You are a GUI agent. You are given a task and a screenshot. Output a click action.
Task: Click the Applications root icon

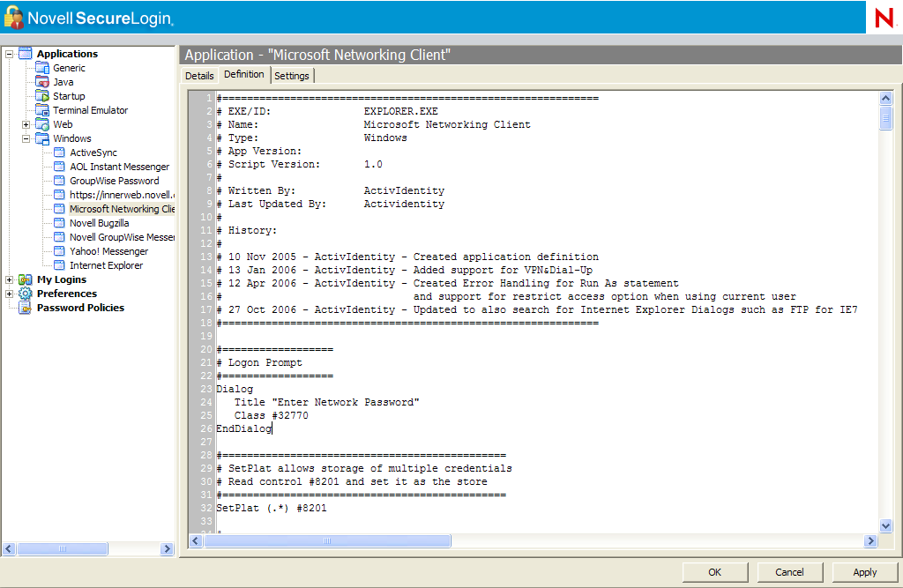26,54
